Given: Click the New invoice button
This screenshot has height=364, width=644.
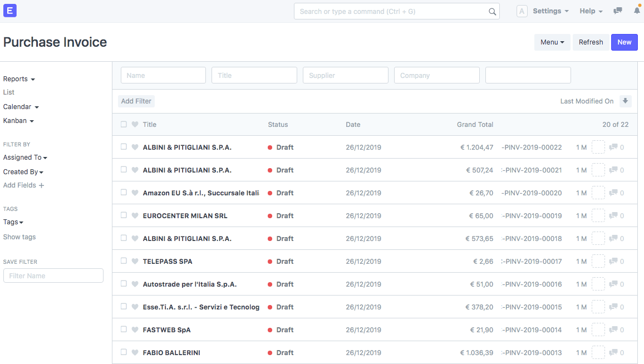Looking at the screenshot, I should tap(624, 42).
